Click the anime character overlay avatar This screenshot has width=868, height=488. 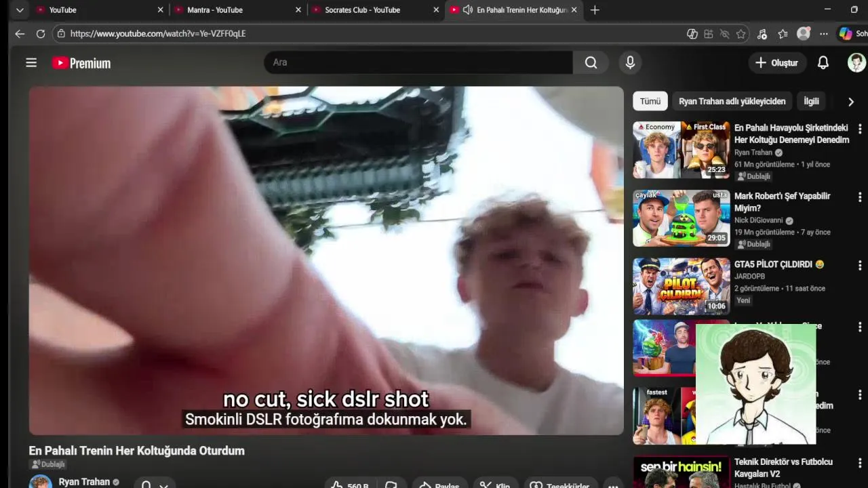[x=755, y=384]
